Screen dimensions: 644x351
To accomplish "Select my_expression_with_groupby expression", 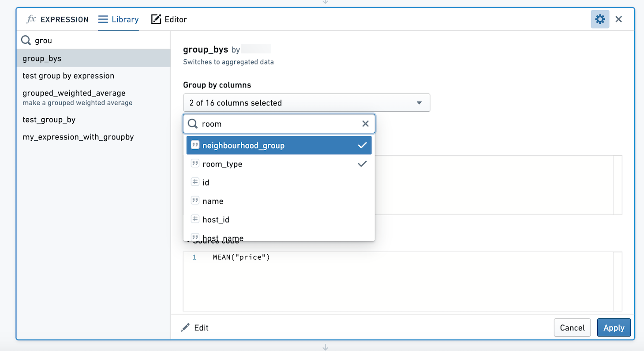I will 94,137.
